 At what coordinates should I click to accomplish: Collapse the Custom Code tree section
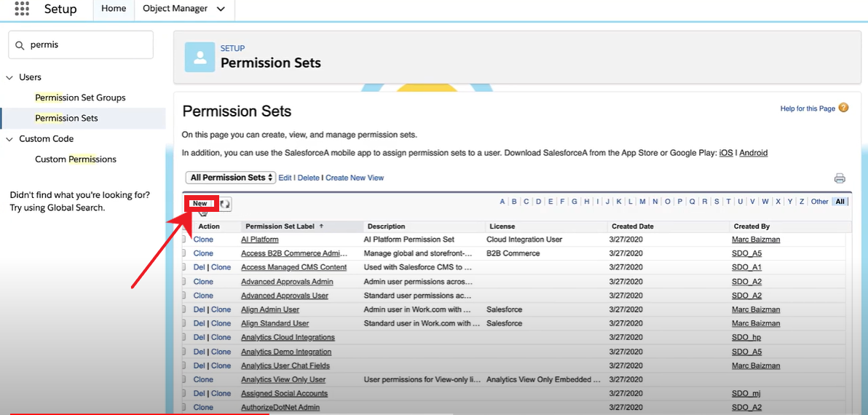tap(9, 139)
